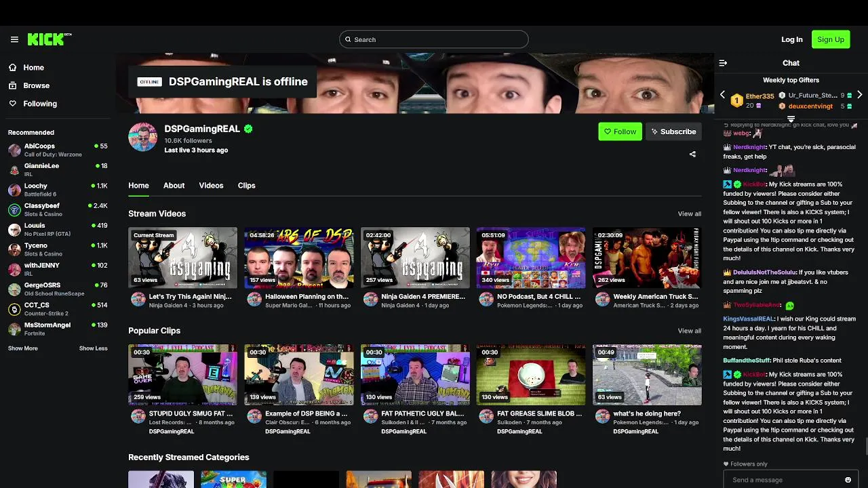
Task: View all Popular Clips
Action: pos(689,331)
